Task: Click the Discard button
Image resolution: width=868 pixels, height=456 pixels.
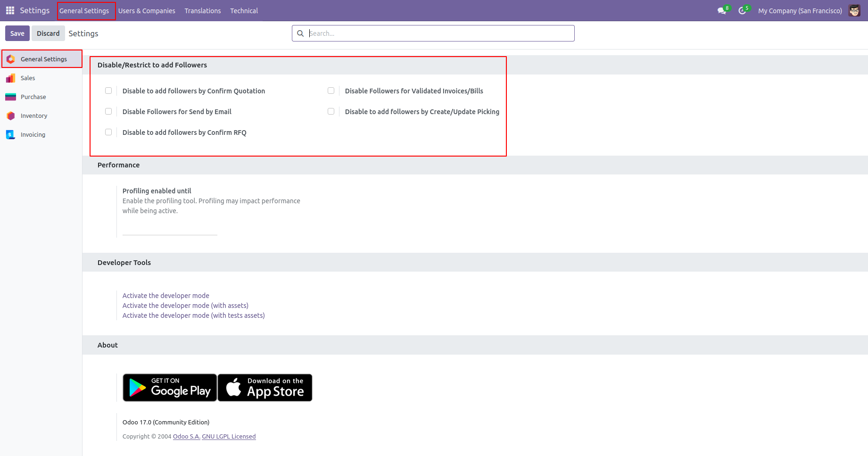Action: click(x=48, y=33)
